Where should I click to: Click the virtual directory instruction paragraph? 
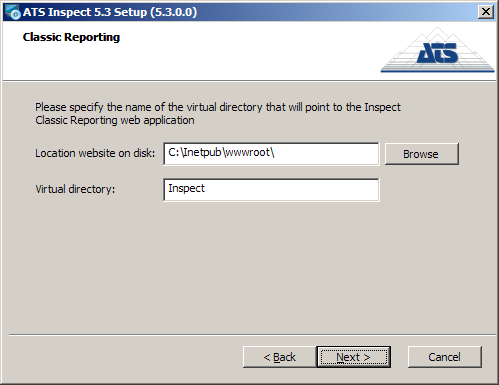point(218,114)
